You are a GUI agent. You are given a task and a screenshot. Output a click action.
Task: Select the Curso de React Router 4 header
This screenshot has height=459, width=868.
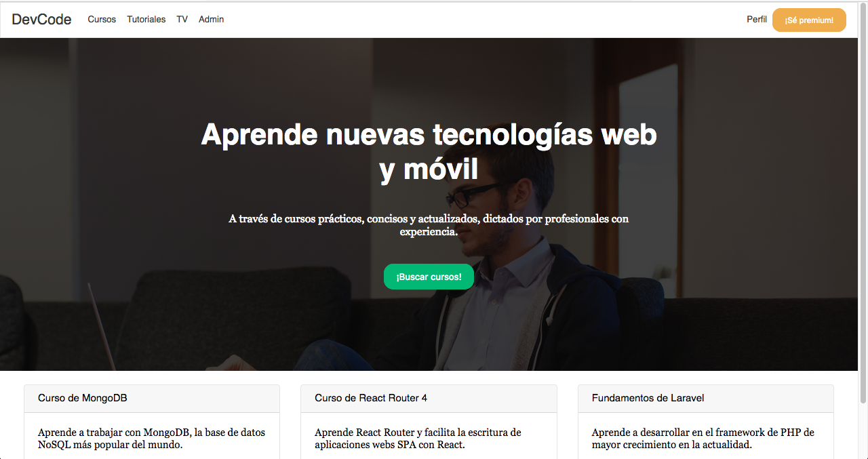429,399
